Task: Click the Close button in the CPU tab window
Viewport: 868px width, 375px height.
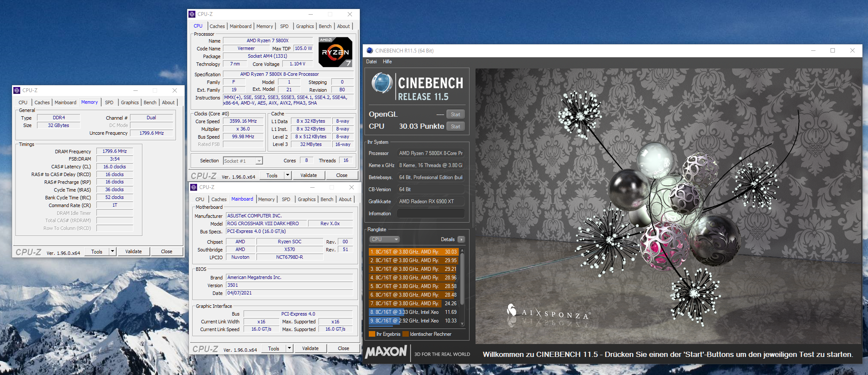Action: (x=342, y=175)
